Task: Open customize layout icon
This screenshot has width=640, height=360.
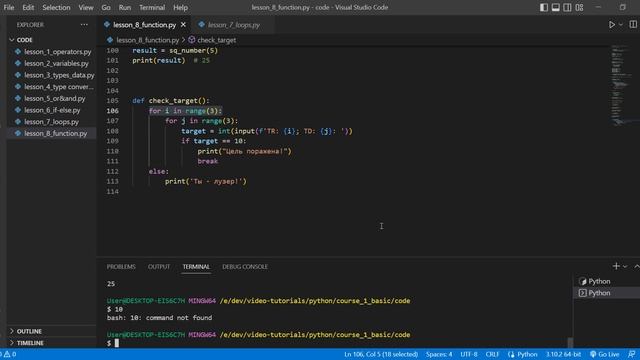Action: (579, 7)
